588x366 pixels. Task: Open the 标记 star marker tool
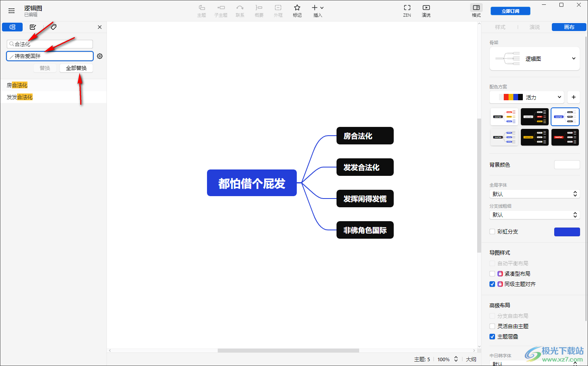click(x=297, y=11)
